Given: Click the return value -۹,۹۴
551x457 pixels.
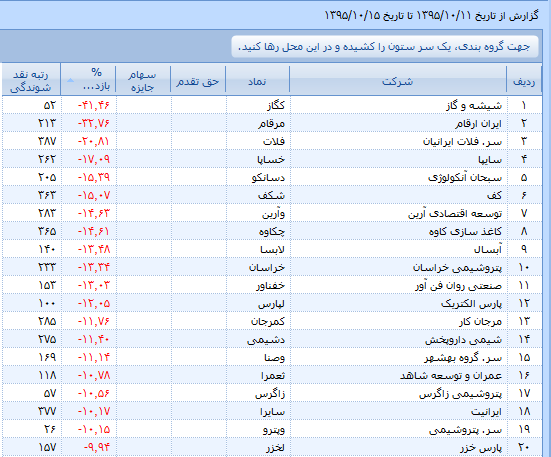Looking at the screenshot, I should [97, 447].
